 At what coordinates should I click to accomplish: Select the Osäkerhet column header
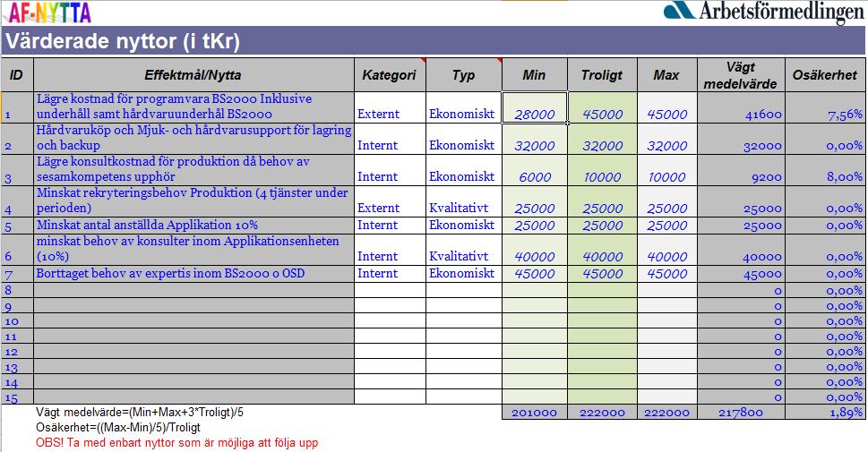[x=825, y=74]
